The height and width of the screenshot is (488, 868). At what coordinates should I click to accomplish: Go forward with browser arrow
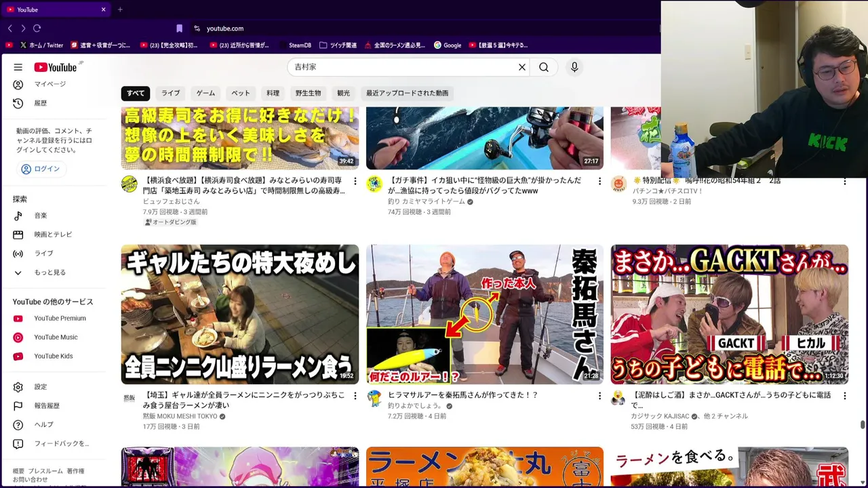23,28
